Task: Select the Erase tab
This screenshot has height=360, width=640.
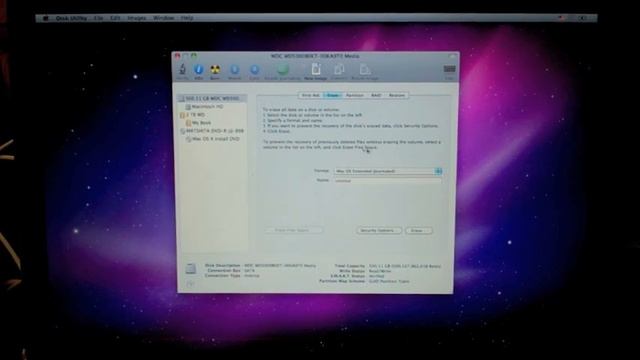Action: [332, 95]
